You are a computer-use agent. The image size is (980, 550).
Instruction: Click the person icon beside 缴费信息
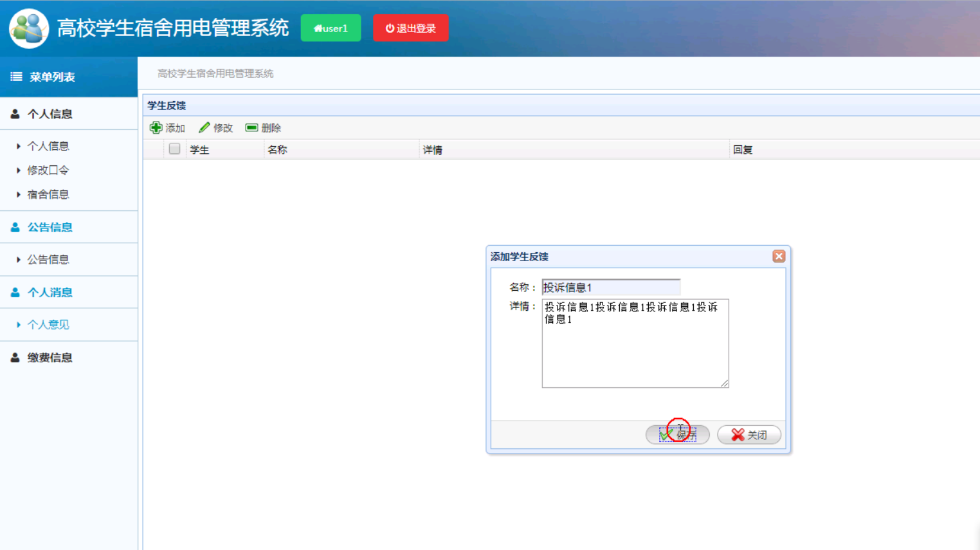(x=15, y=358)
